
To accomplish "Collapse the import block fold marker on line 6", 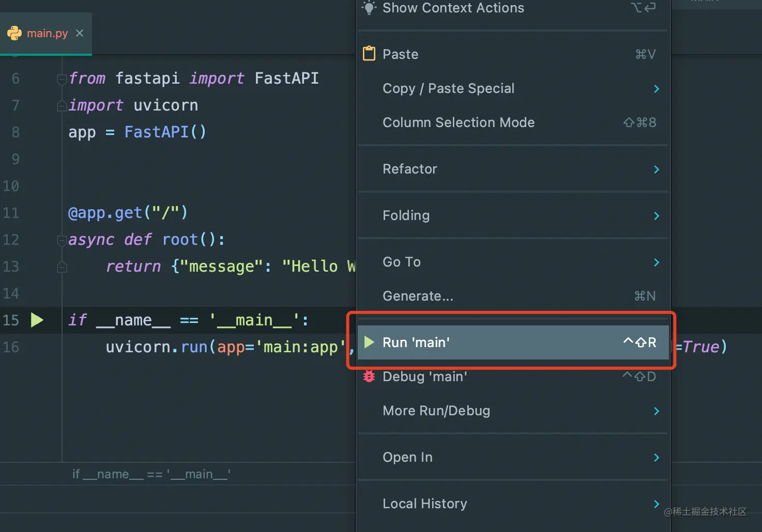I will click(x=62, y=79).
